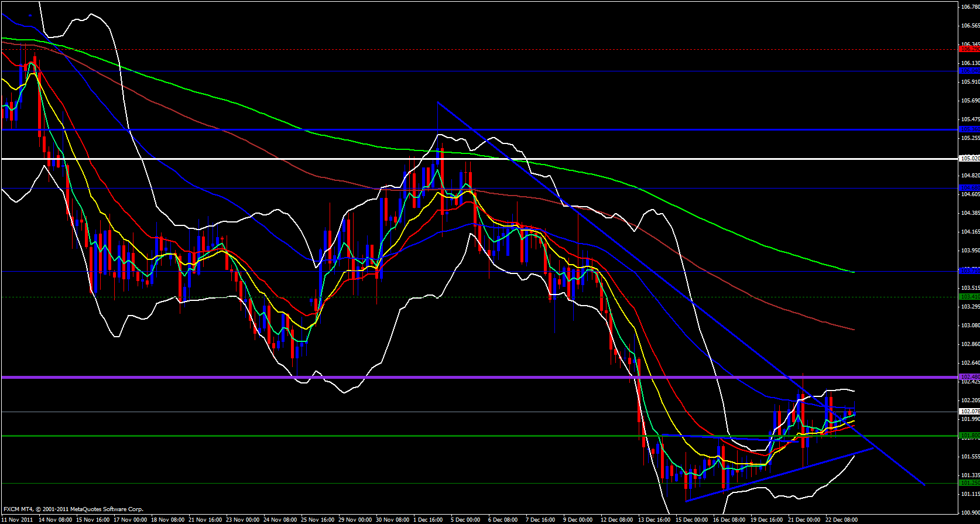Click the green 101.250 price tag
The width and height of the screenshot is (980, 524).
coord(969,483)
